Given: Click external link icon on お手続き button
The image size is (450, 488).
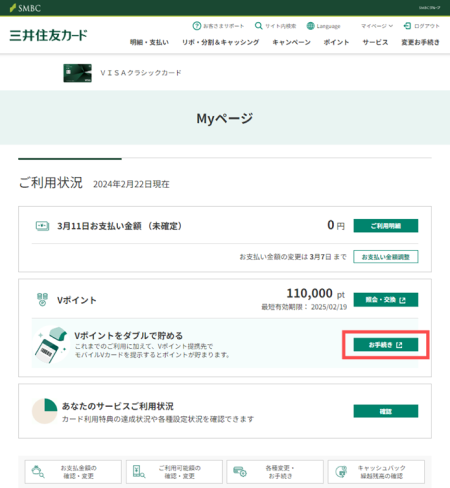Looking at the screenshot, I should 399,345.
